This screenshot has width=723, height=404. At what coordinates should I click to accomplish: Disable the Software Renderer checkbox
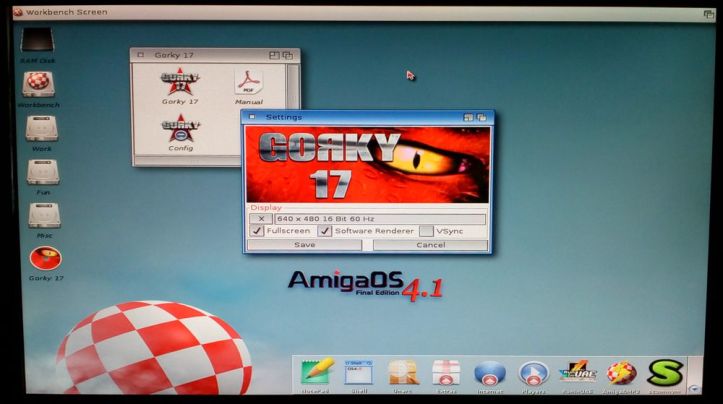[x=325, y=231]
